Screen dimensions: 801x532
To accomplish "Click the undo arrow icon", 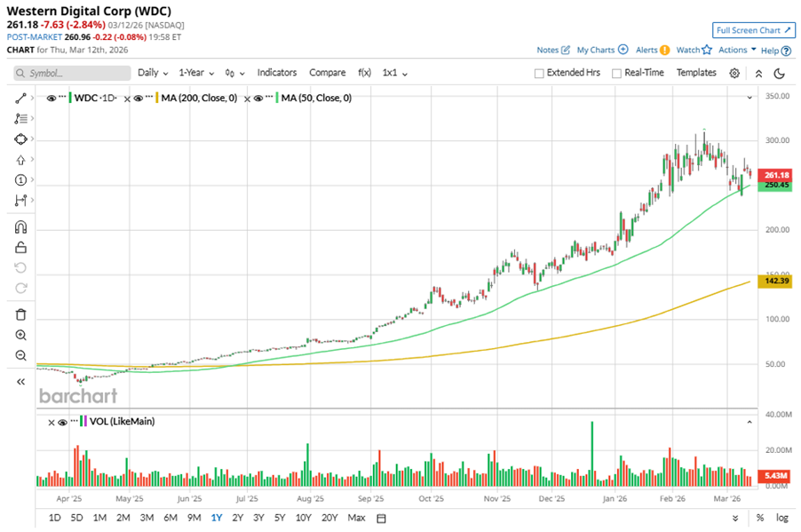I will [20, 268].
